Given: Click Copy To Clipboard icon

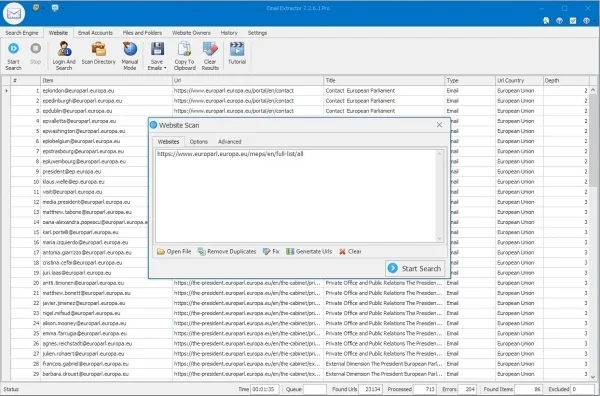Looking at the screenshot, I should pos(184,49).
